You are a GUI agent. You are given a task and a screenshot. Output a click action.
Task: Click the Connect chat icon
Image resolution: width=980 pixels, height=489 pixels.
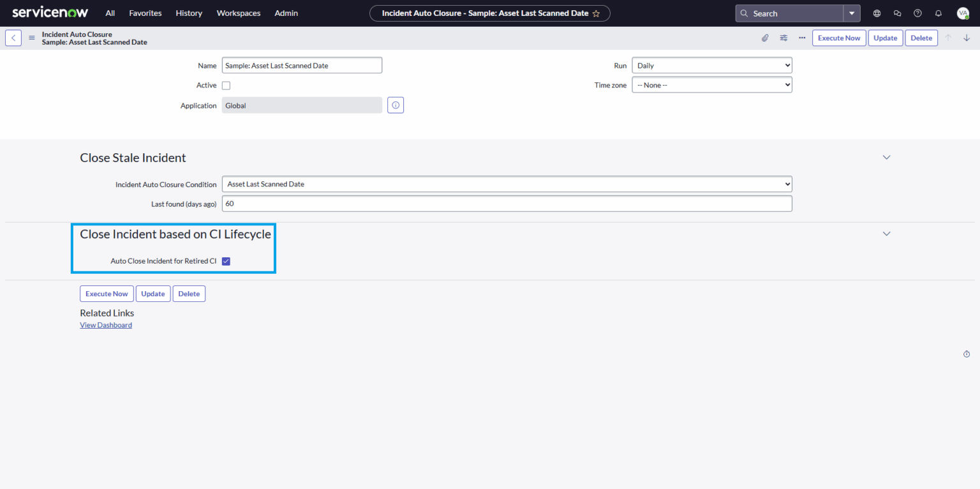tap(897, 13)
